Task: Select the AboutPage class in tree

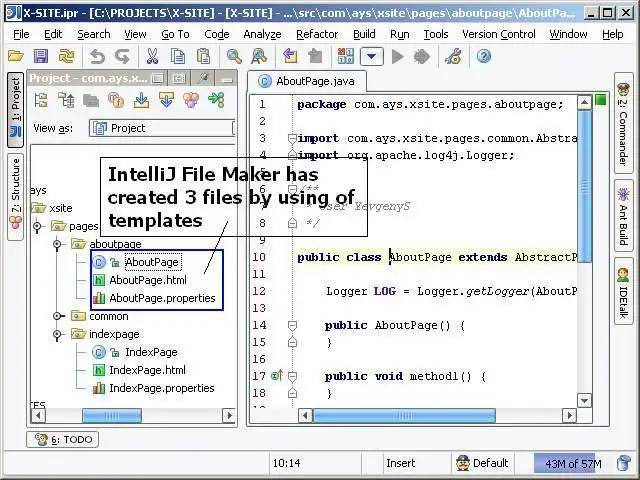Action: [x=151, y=262]
